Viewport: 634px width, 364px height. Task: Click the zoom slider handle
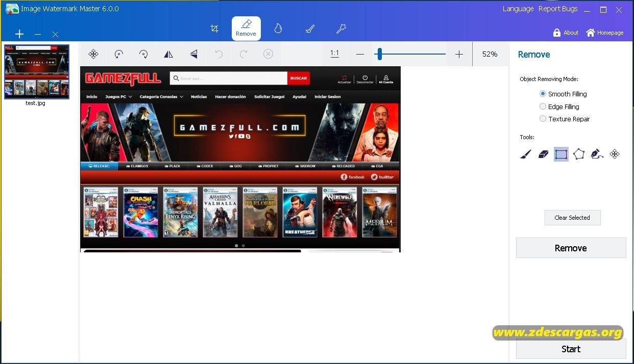coord(379,54)
